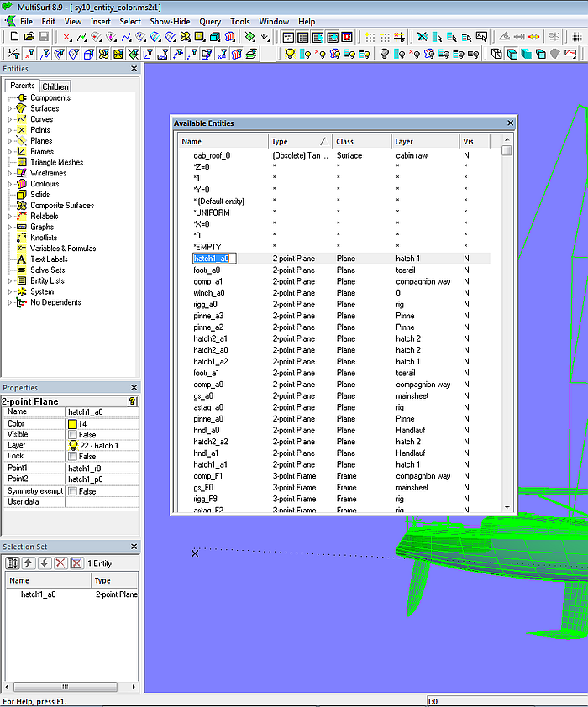This screenshot has width=588, height=707.
Task: Select the foolr_a0 row in Available Entities
Action: [x=207, y=270]
